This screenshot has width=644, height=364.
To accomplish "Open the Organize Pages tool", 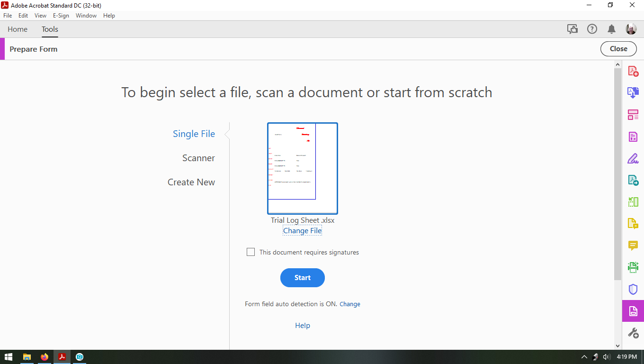I will point(633,115).
